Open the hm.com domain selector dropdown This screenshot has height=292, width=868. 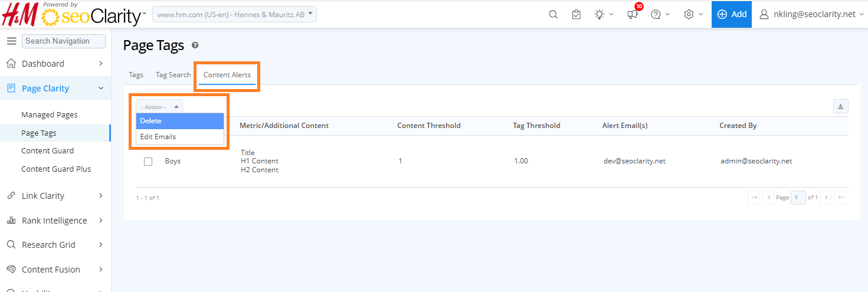(234, 15)
